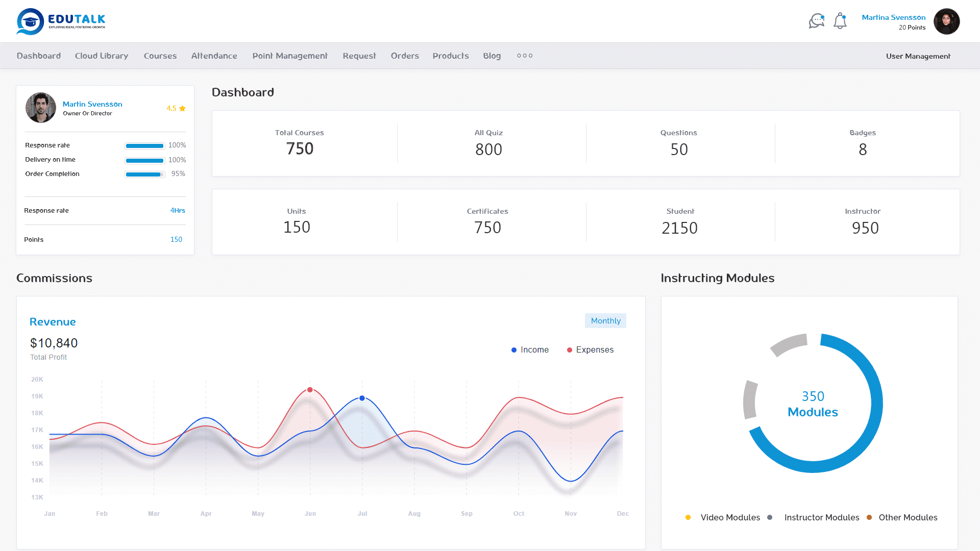
Task: Open the chat/message icon
Action: (x=816, y=21)
